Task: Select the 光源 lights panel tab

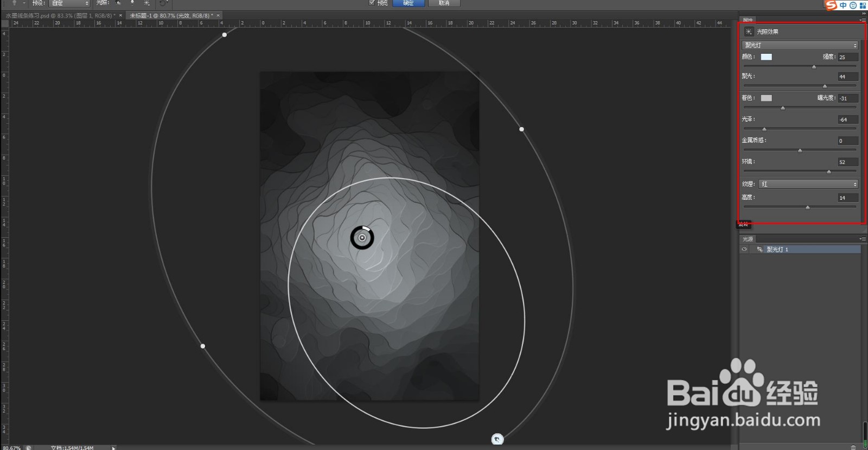Action: click(x=748, y=239)
